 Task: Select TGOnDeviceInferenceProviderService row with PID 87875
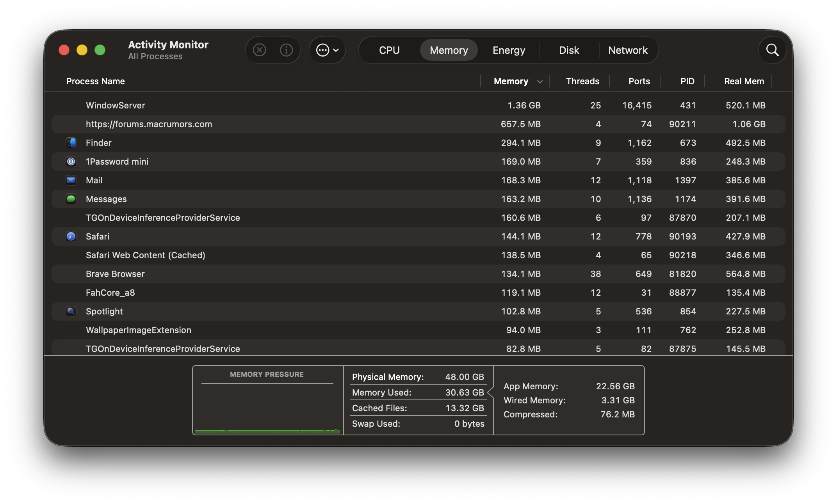[x=418, y=348]
